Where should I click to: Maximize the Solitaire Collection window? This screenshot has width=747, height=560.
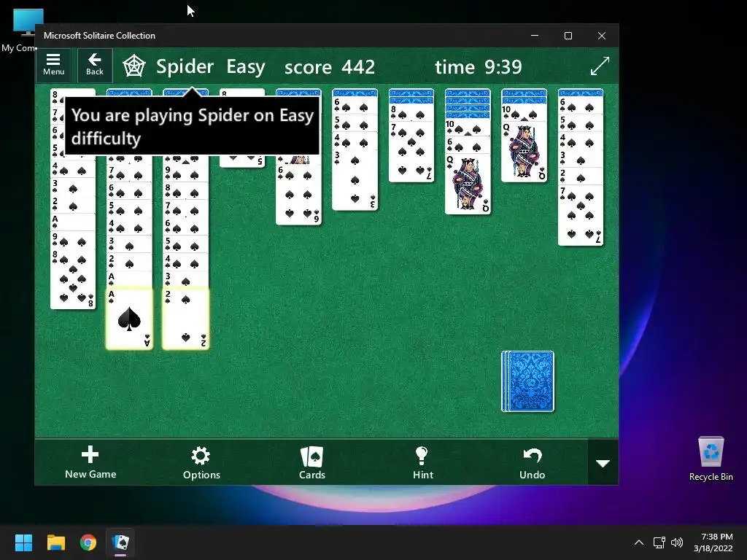click(x=568, y=36)
